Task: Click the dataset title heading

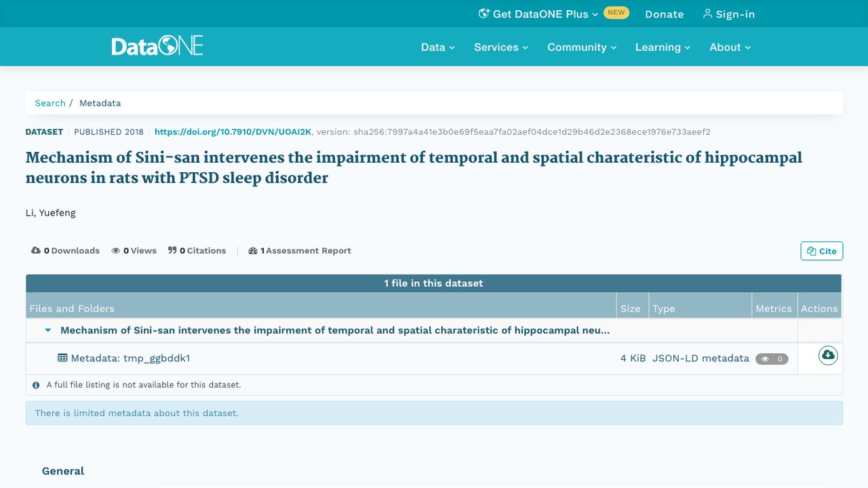Action: (x=414, y=168)
